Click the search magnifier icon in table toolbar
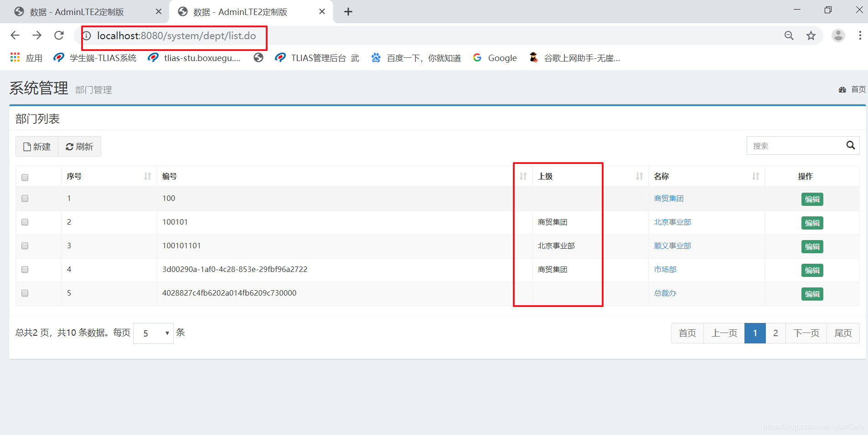This screenshot has height=435, width=868. click(851, 145)
